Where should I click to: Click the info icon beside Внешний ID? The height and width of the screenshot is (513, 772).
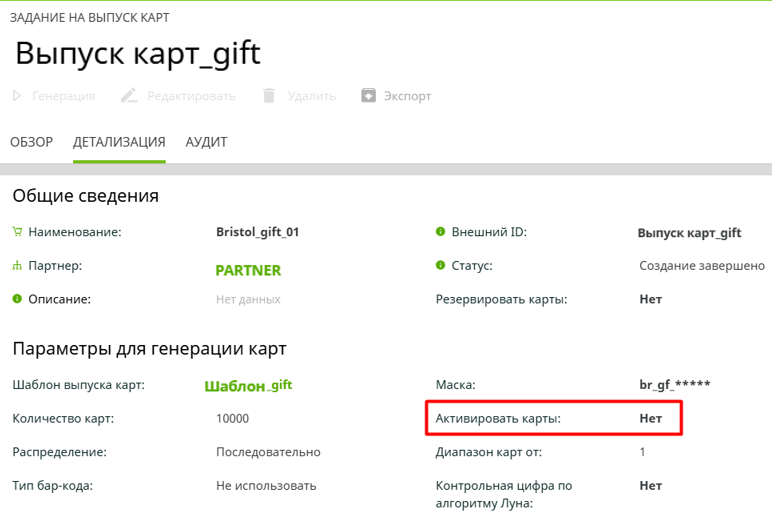point(440,232)
